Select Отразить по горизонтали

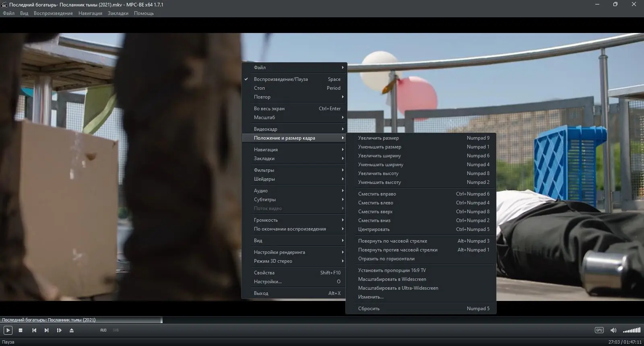click(x=421, y=259)
